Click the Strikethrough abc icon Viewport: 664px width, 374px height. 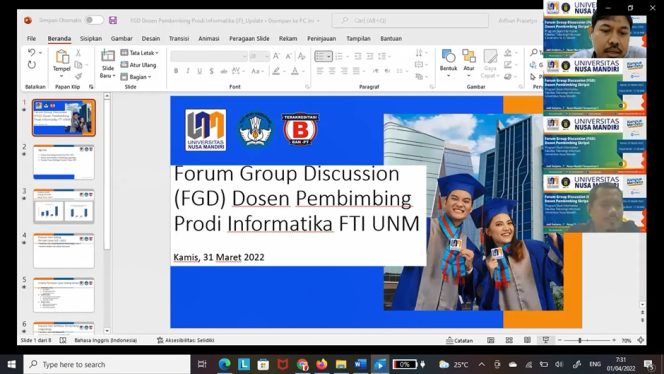(224, 71)
